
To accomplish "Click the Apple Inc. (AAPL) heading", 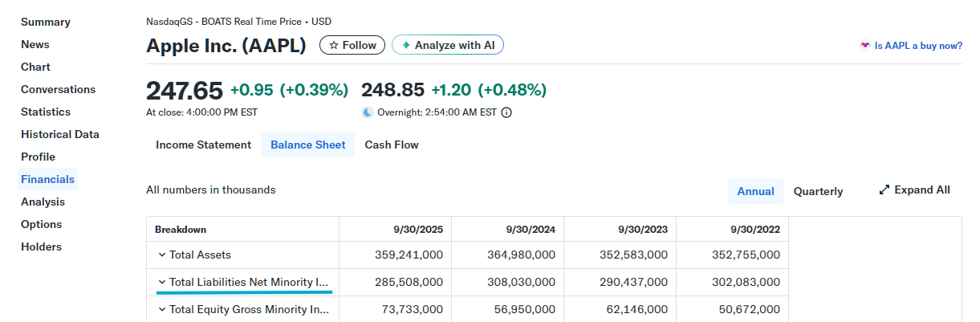I will click(226, 46).
